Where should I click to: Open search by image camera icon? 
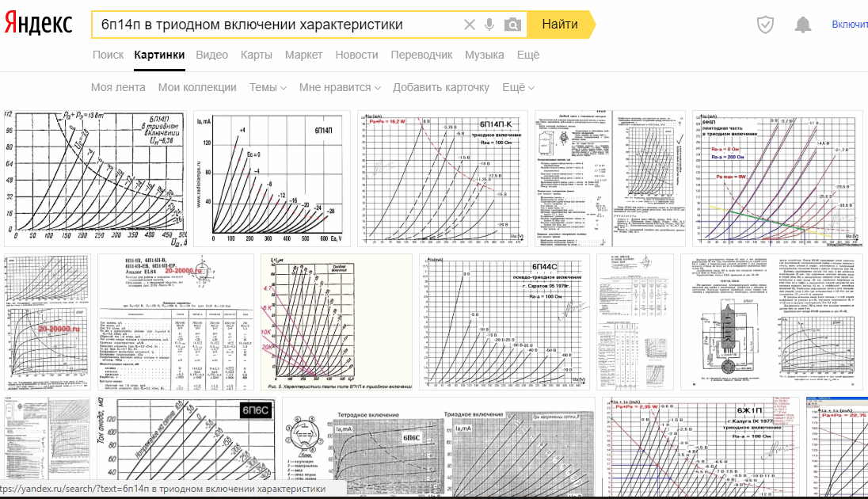(512, 25)
